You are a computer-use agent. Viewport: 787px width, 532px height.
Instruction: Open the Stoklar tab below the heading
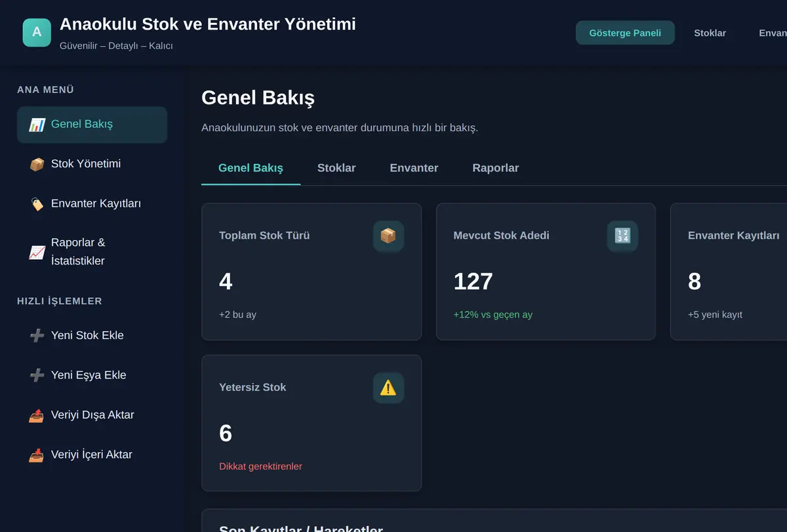click(x=336, y=168)
